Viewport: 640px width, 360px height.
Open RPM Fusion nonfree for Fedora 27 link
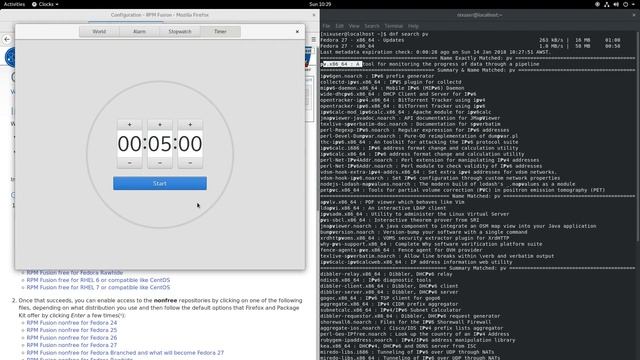[x=72, y=345]
